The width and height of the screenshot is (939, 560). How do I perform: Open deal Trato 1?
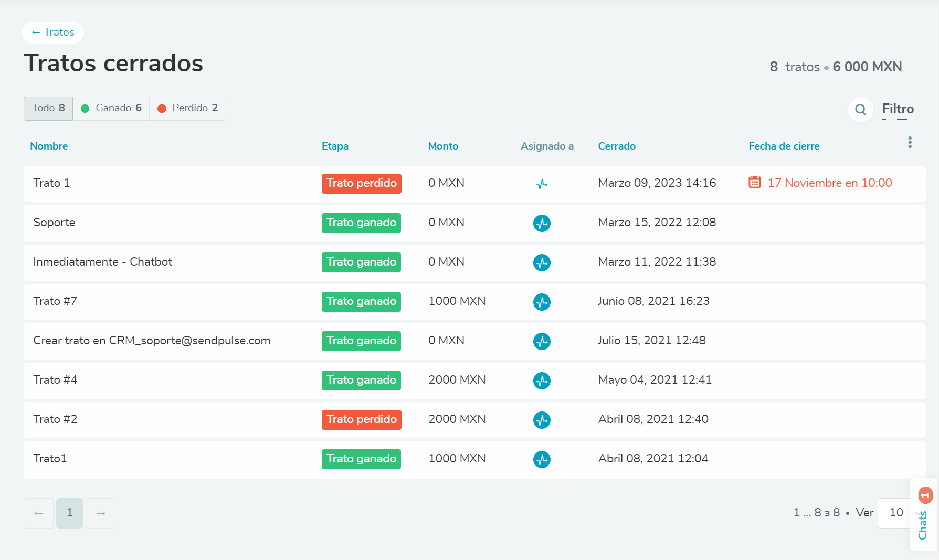coord(51,183)
